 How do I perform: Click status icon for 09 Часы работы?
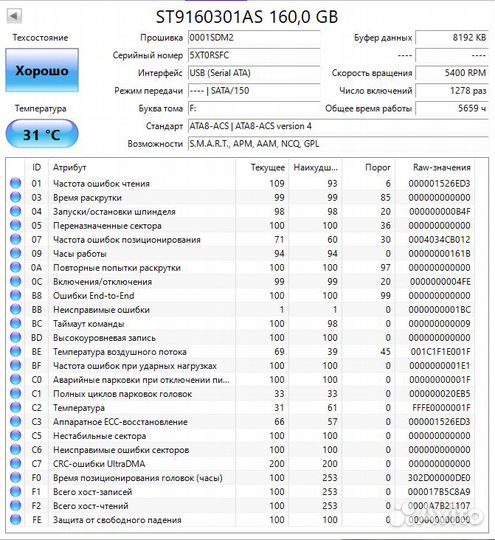pos(16,253)
